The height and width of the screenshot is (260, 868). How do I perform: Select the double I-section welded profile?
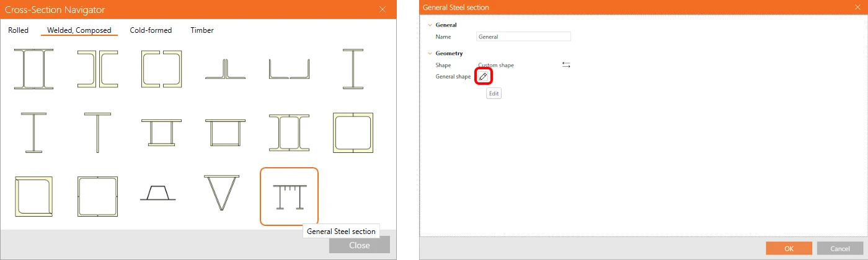click(33, 69)
